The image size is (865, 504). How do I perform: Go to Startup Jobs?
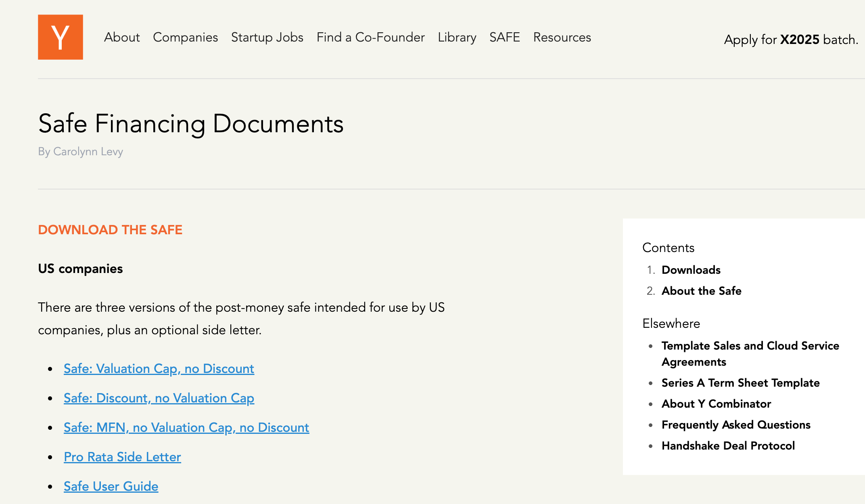tap(267, 37)
